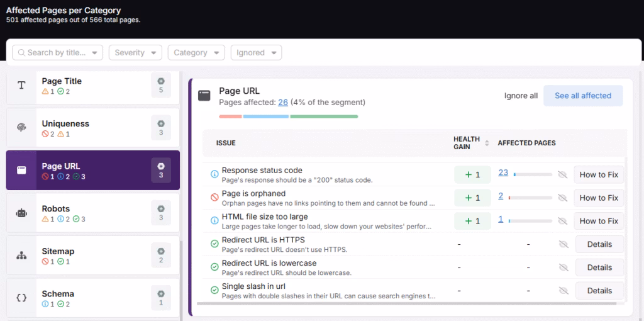The height and width of the screenshot is (321, 644).
Task: Expand the Ignored filter dropdown
Action: coord(256,53)
